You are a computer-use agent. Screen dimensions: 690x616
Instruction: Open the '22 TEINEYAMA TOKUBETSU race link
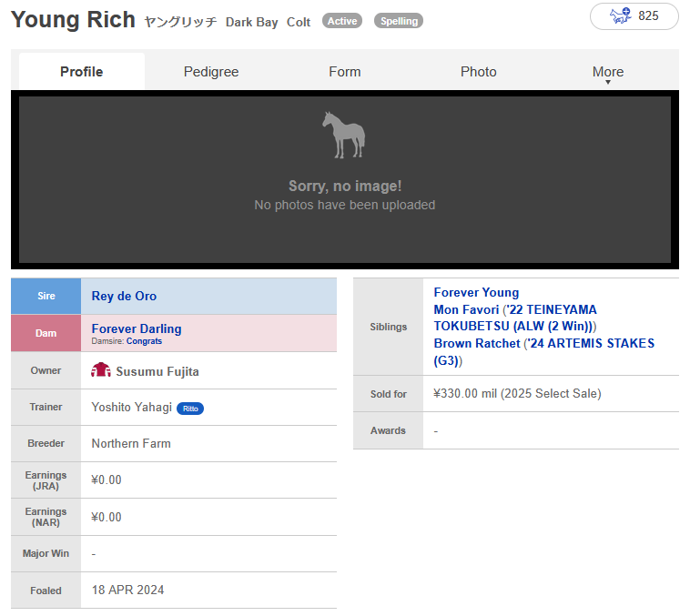point(515,318)
